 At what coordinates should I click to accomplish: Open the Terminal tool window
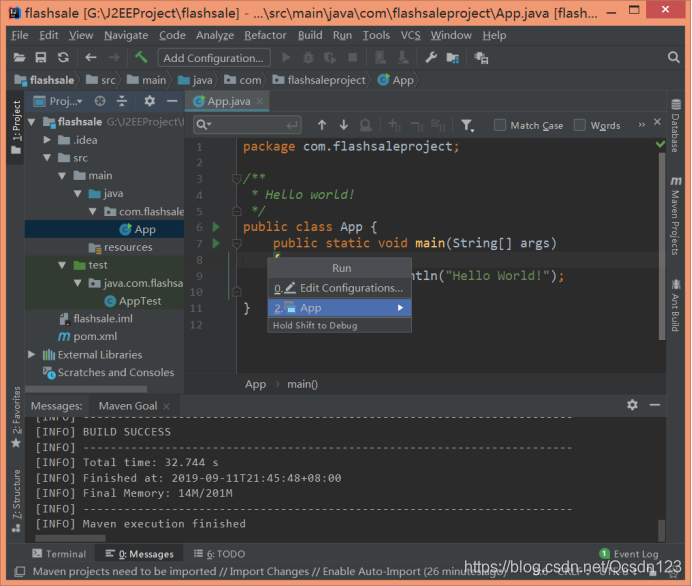(x=59, y=554)
